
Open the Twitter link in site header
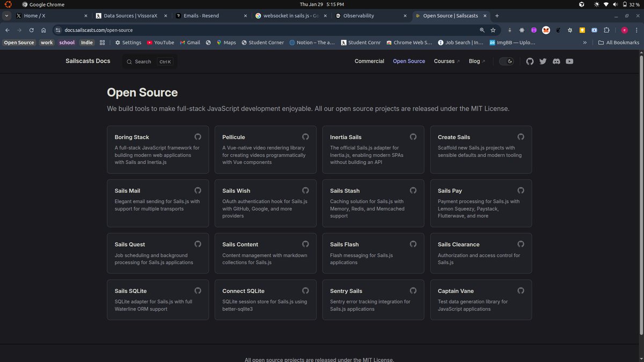pos(543,61)
